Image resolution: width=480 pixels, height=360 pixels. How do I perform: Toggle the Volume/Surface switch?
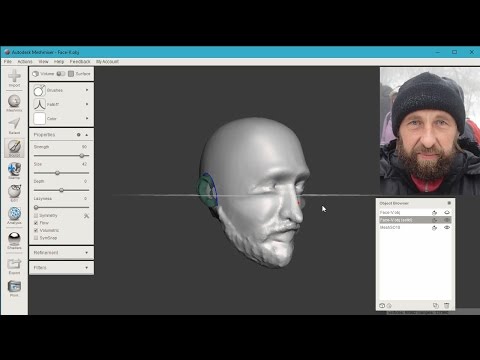(61, 74)
